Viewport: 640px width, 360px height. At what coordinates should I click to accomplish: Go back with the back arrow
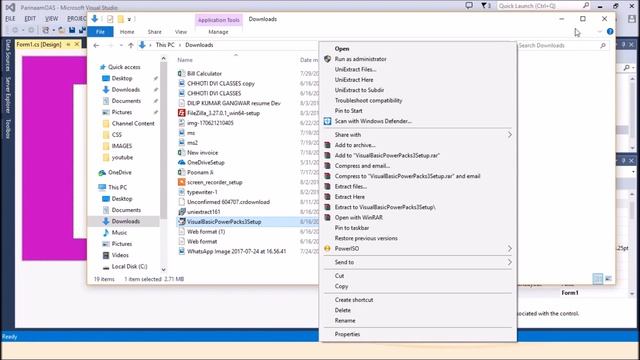(x=96, y=45)
